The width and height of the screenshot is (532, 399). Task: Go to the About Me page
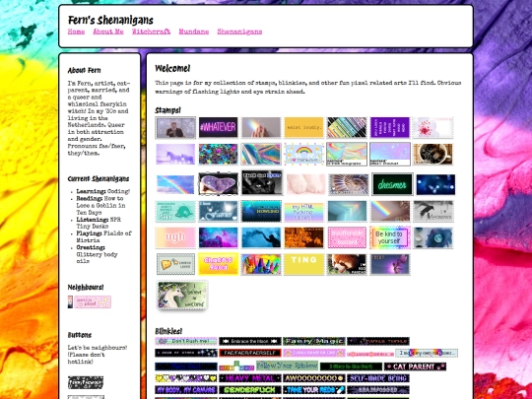pyautogui.click(x=108, y=32)
